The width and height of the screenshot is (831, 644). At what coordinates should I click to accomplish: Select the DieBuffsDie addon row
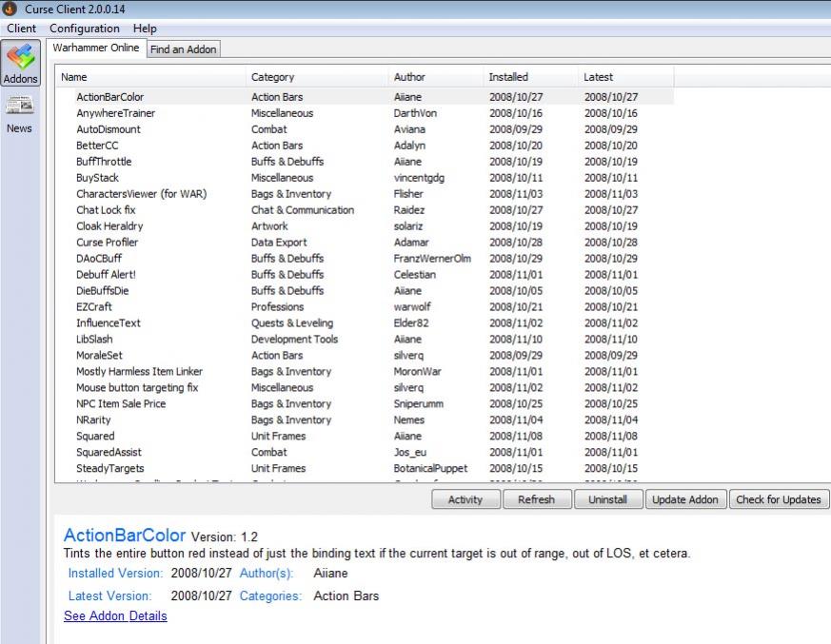click(365, 291)
